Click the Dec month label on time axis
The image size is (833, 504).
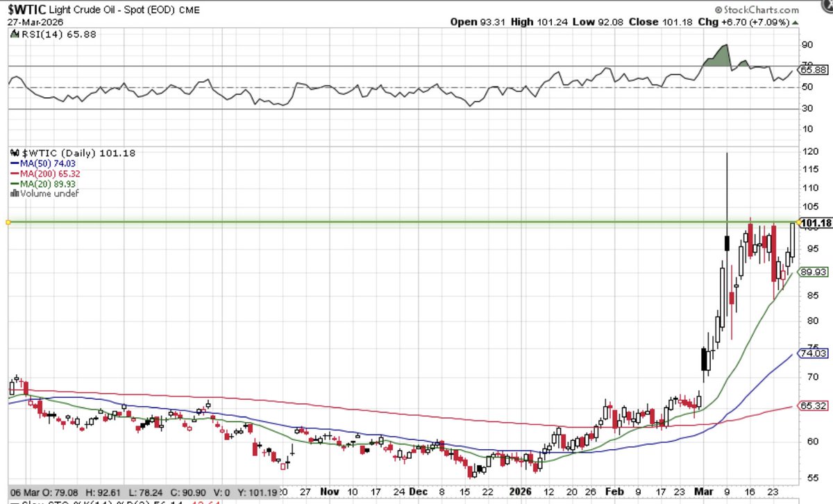[x=416, y=490]
